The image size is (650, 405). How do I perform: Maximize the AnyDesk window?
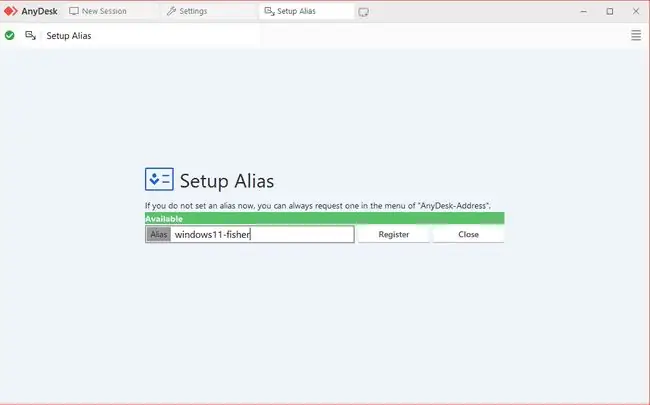pos(610,11)
